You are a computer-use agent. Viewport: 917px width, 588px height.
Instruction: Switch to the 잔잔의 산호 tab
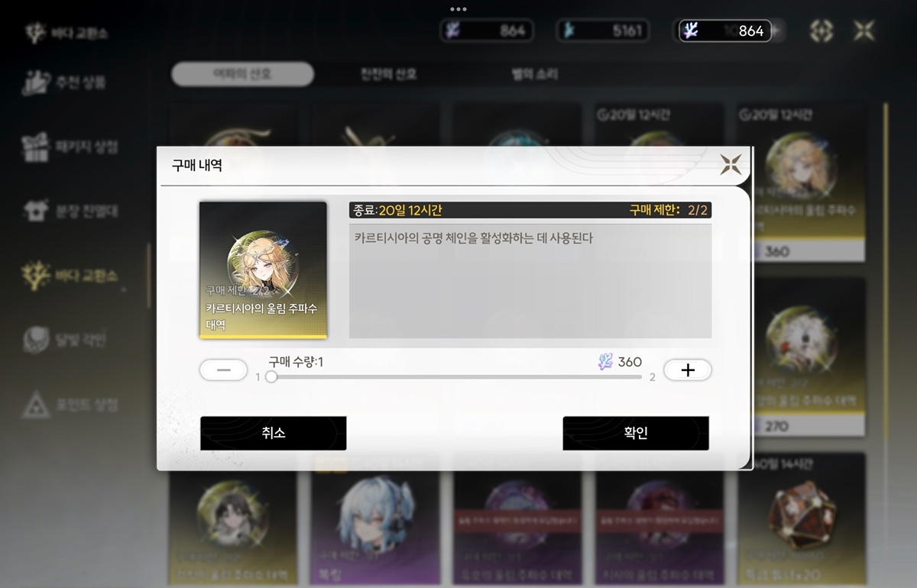388,75
